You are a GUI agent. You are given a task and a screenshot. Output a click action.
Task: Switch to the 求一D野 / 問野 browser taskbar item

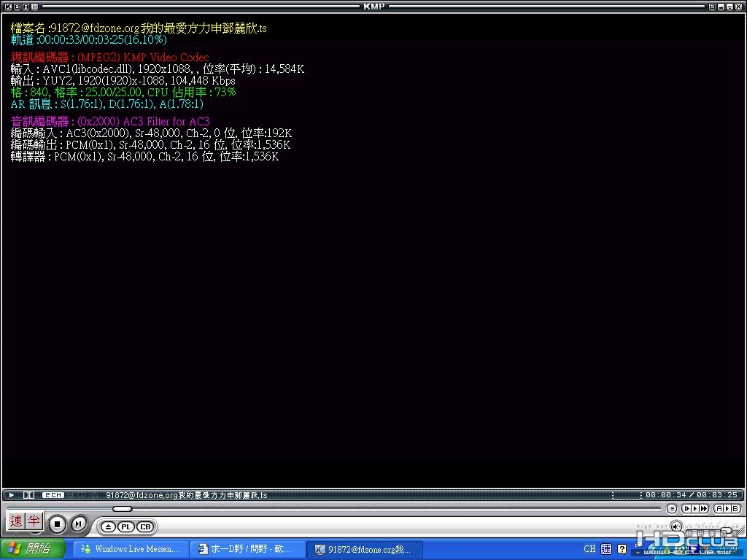point(247,550)
